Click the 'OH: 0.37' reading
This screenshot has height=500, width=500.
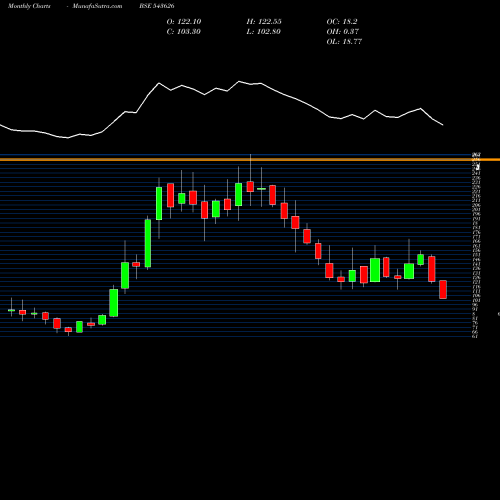click(x=343, y=32)
